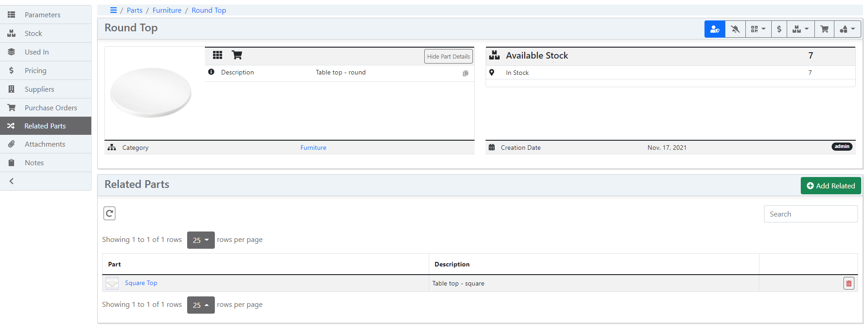Open the barcode actions dropdown

click(758, 30)
